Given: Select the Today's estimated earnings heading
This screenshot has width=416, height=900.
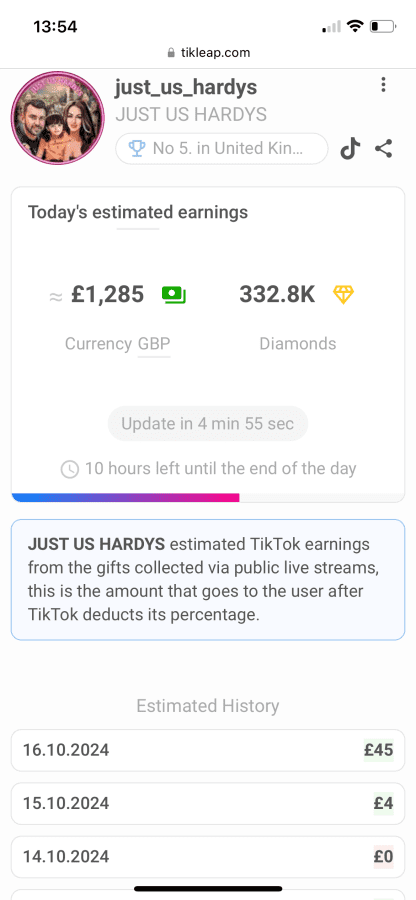Looking at the screenshot, I should [138, 212].
